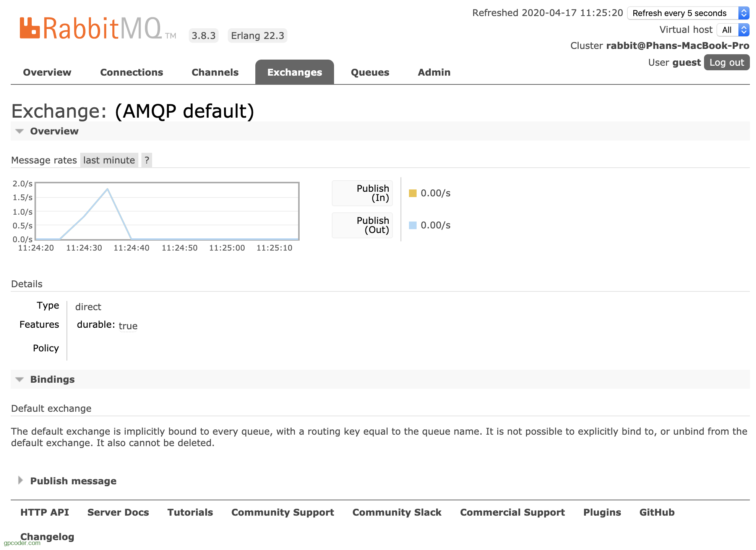The width and height of the screenshot is (756, 550).
Task: Click the Publish (In) legend label
Action: 362,193
